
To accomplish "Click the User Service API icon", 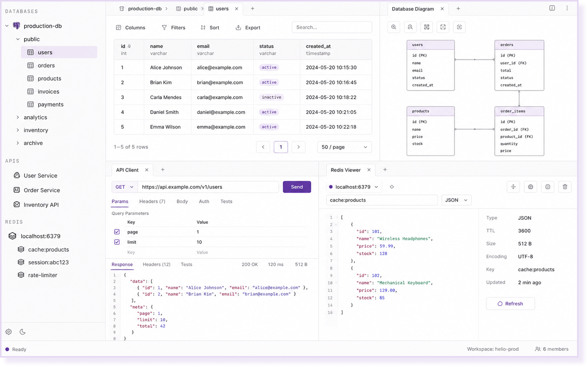I will (x=17, y=175).
